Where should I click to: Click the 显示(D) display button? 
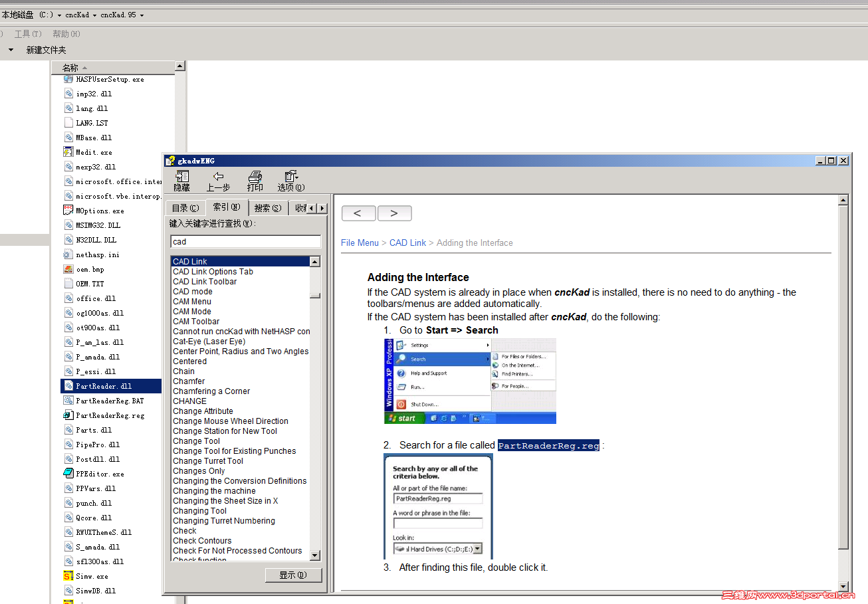tap(293, 575)
